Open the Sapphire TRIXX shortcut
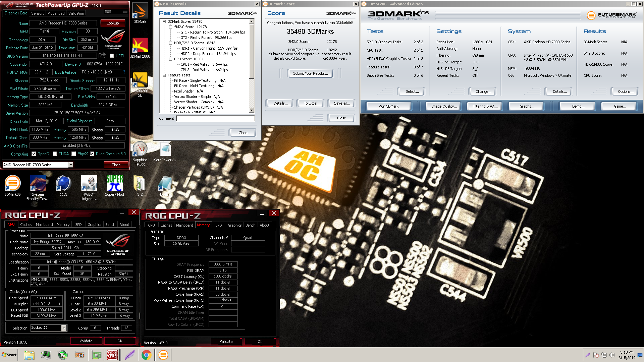The width and height of the screenshot is (644, 362). click(140, 154)
